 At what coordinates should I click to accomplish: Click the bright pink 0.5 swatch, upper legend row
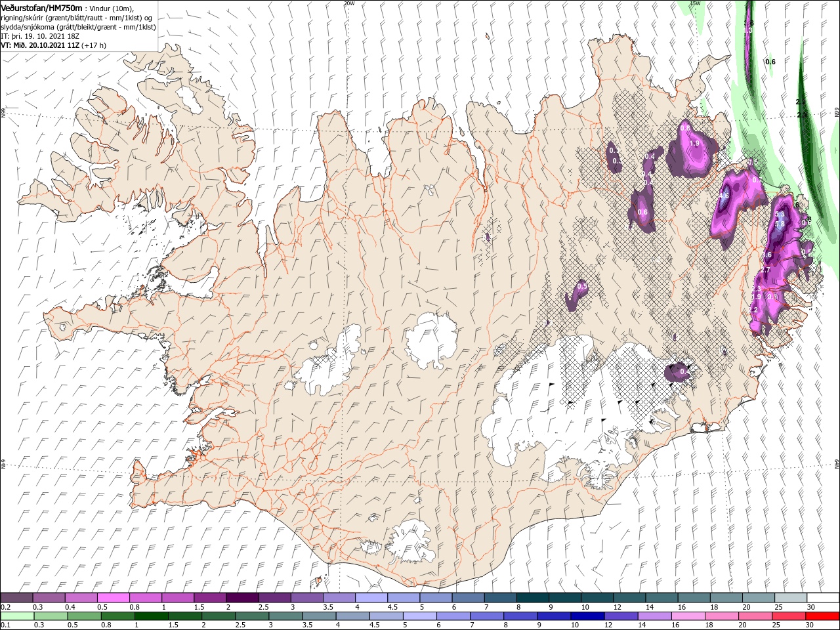tap(113, 598)
